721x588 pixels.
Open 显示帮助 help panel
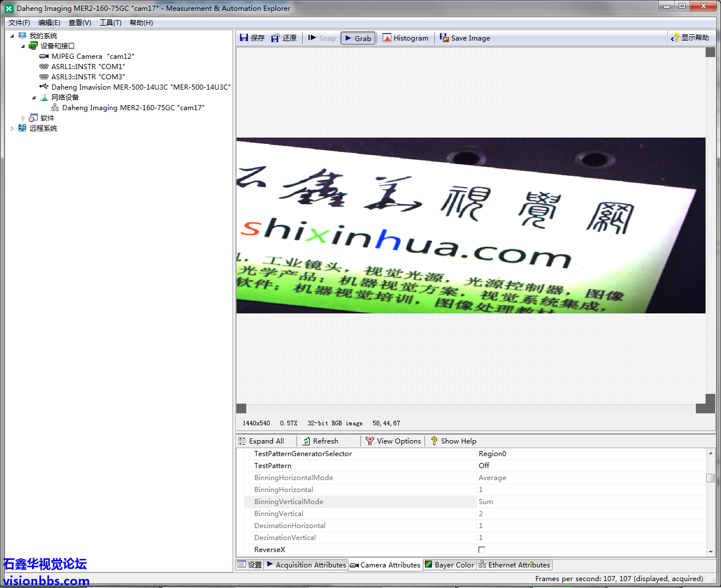point(690,38)
